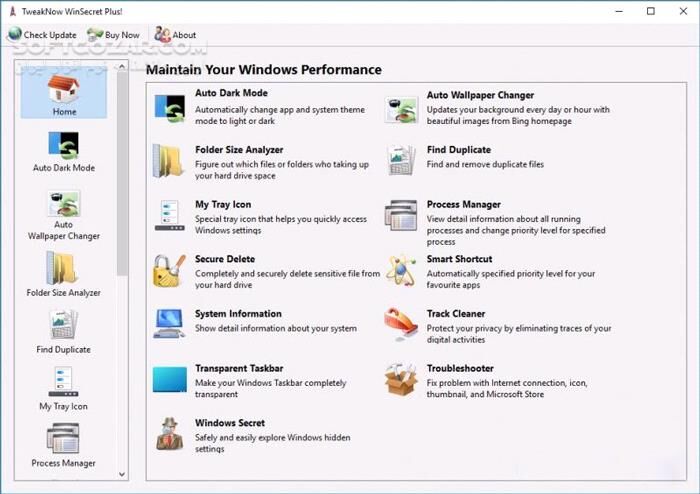Viewport: 700px width, 494px height.
Task: Click the sidebar scroll up arrow
Action: [x=123, y=66]
